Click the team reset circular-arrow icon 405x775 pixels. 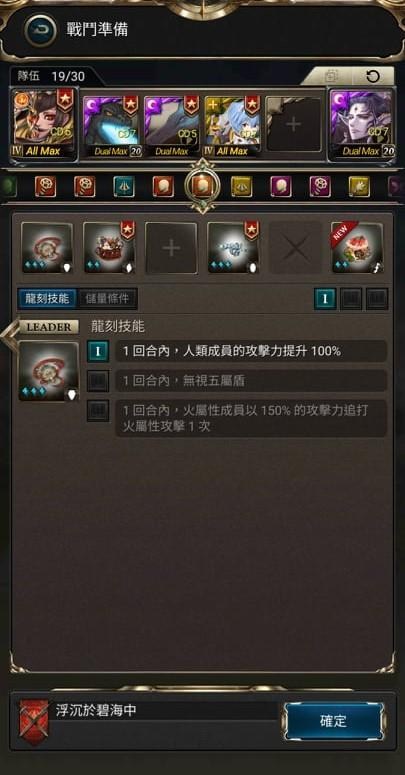tap(373, 76)
